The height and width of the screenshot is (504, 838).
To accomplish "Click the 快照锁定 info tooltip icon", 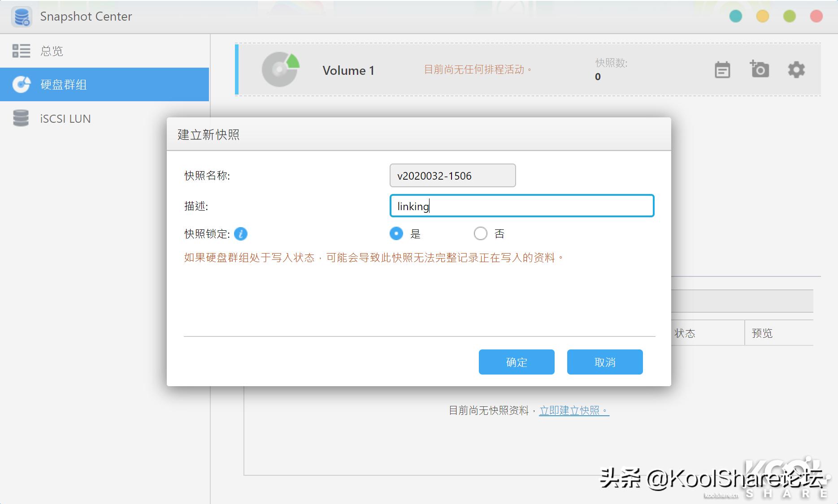I will [241, 233].
